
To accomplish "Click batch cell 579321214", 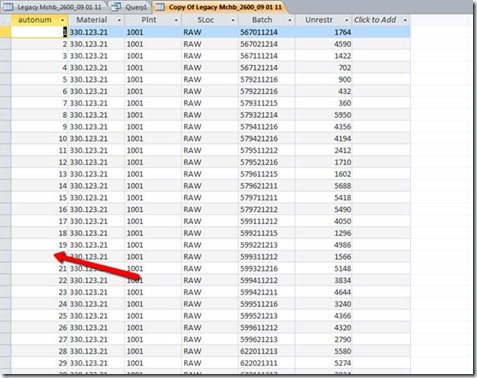I will (x=267, y=115).
